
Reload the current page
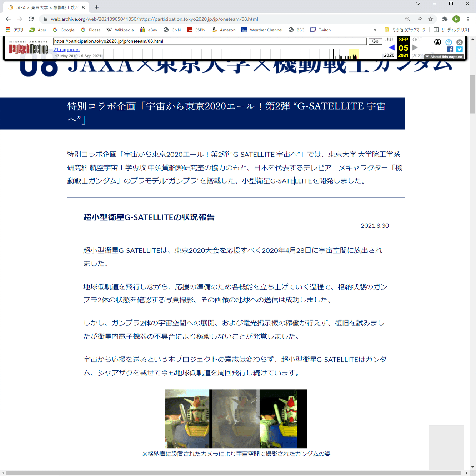[31, 19]
